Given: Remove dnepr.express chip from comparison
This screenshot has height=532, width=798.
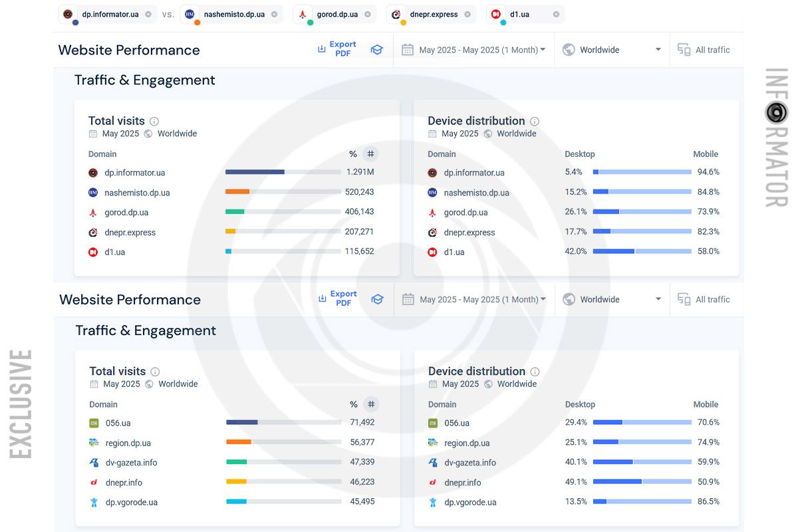Looking at the screenshot, I should pos(467,14).
